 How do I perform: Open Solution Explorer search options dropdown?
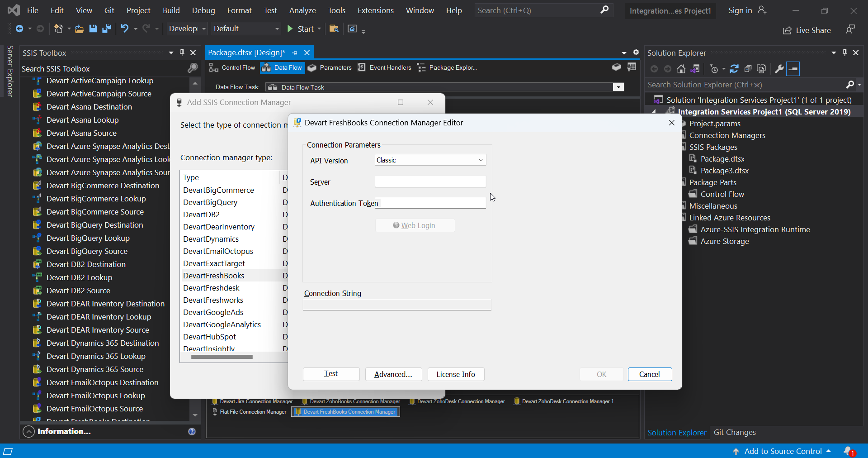859,85
